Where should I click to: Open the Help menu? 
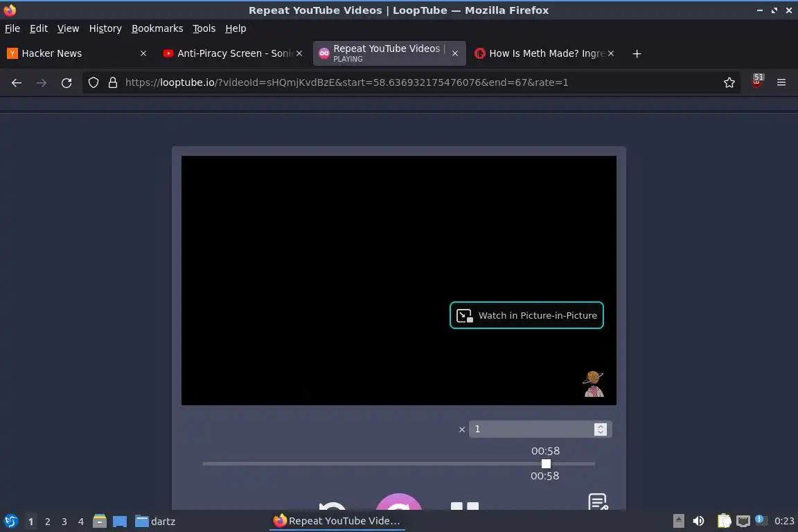(x=236, y=28)
